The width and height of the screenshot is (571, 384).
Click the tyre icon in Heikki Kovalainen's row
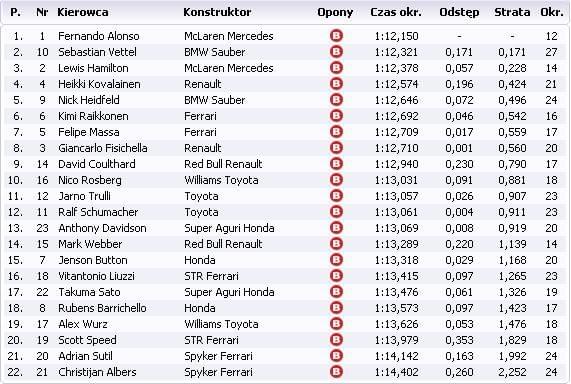(336, 84)
